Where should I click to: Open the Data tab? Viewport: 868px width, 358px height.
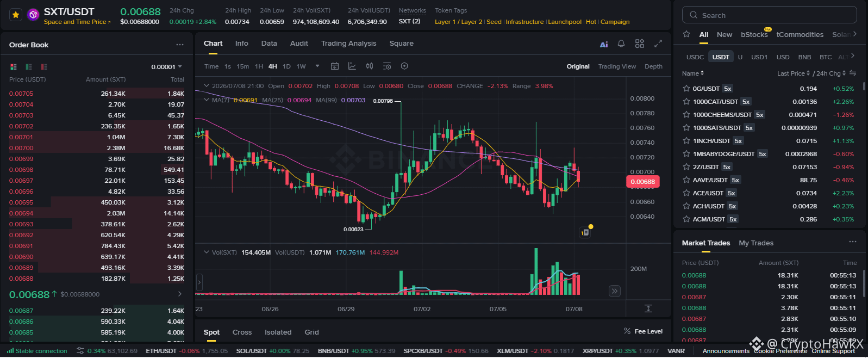[x=269, y=44]
